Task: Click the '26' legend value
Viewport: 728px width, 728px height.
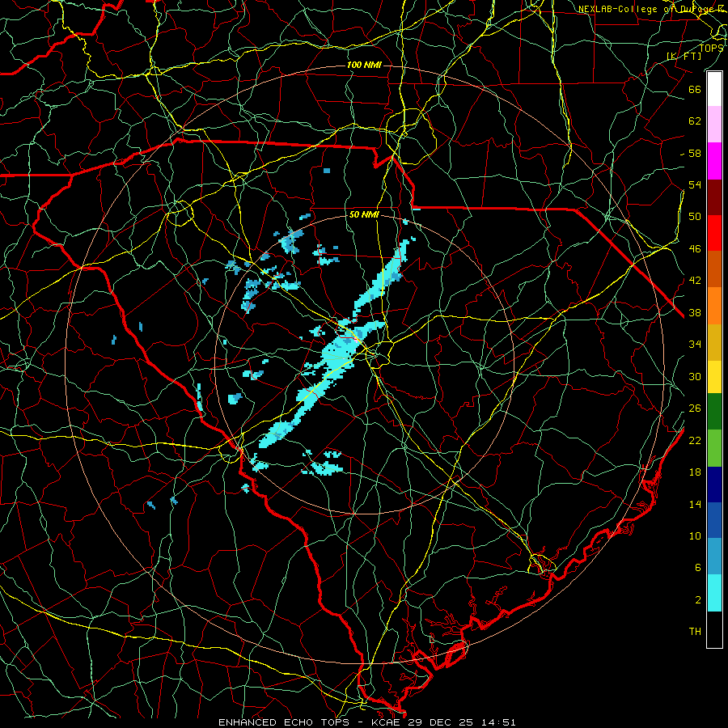Action: 695,408
